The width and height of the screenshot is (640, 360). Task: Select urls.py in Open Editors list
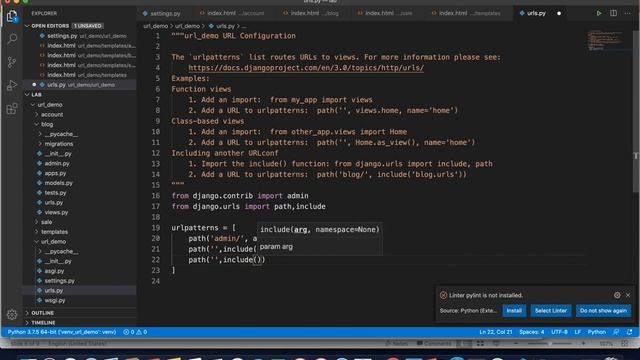(x=78, y=85)
